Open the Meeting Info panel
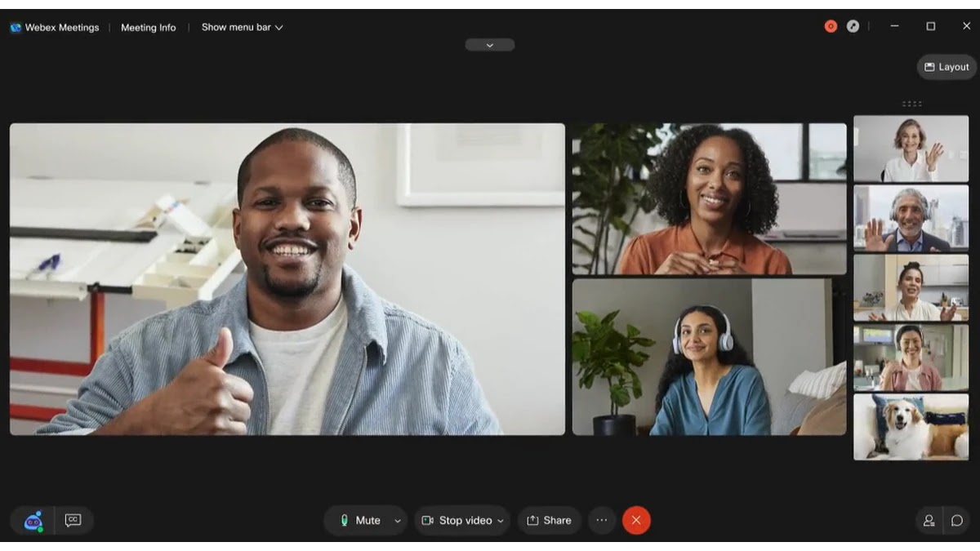Screen dimensions: 980x551 (149, 27)
